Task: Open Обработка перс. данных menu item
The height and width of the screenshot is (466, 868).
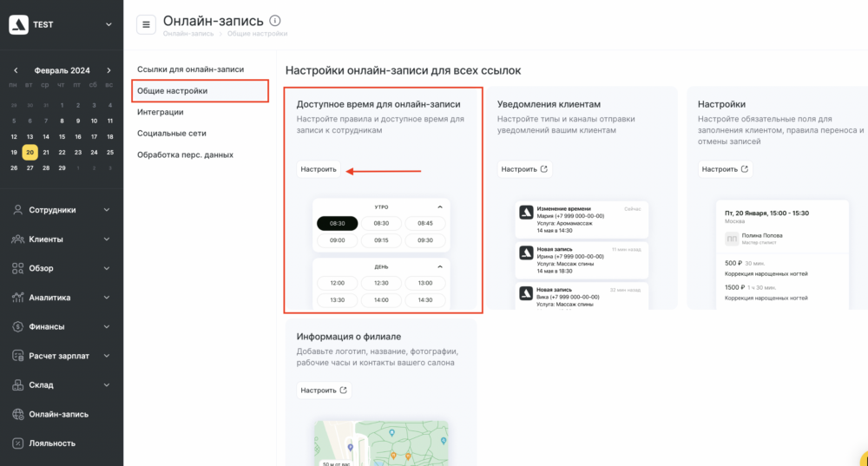Action: pyautogui.click(x=185, y=155)
